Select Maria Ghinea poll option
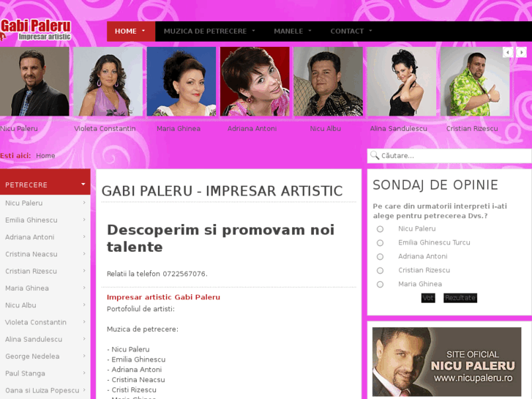The width and height of the screenshot is (532, 399). [x=380, y=285]
